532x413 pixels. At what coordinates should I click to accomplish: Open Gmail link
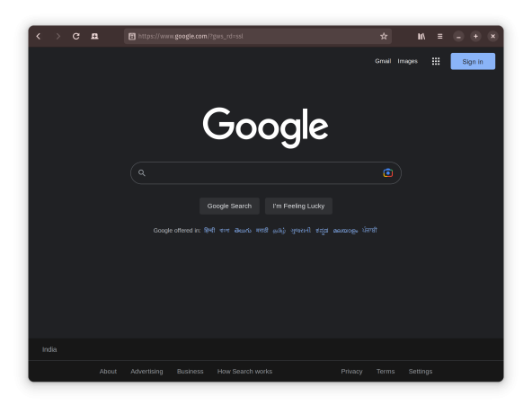[x=383, y=61]
